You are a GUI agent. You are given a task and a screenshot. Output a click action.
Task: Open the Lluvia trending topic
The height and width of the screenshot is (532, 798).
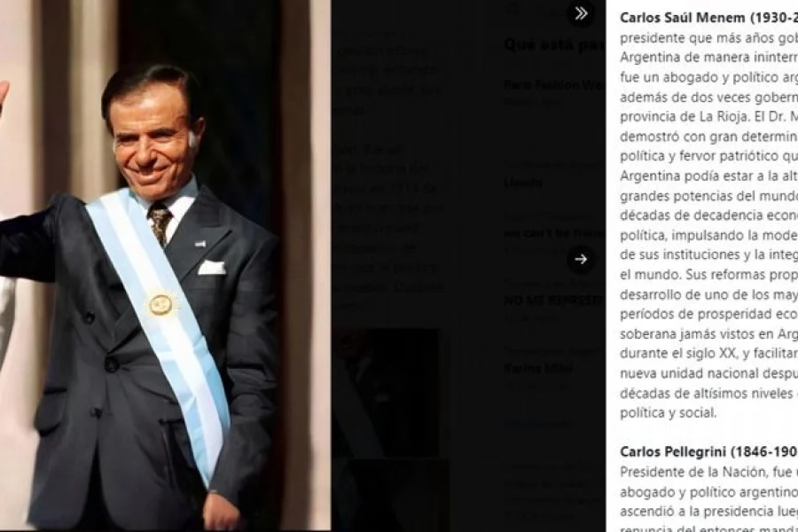click(523, 183)
